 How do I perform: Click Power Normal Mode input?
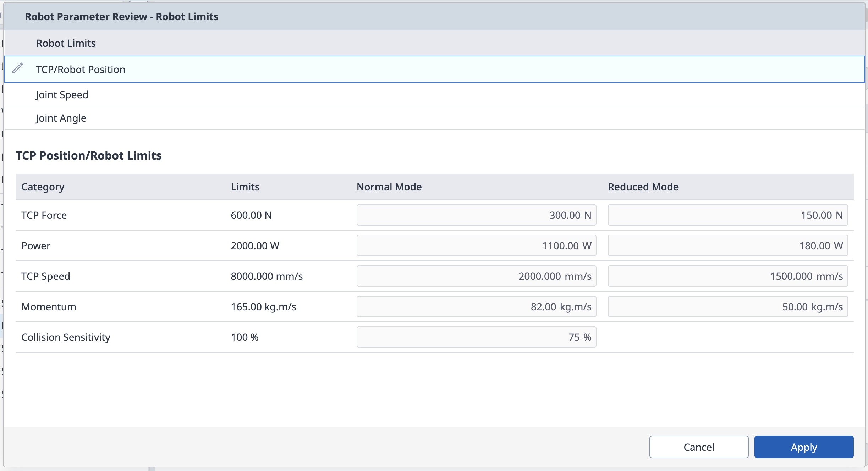pos(476,246)
